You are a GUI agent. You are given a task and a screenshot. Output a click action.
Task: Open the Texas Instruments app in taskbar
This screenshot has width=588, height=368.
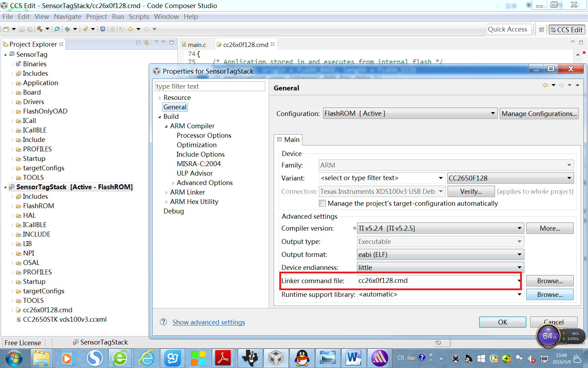tap(250, 358)
